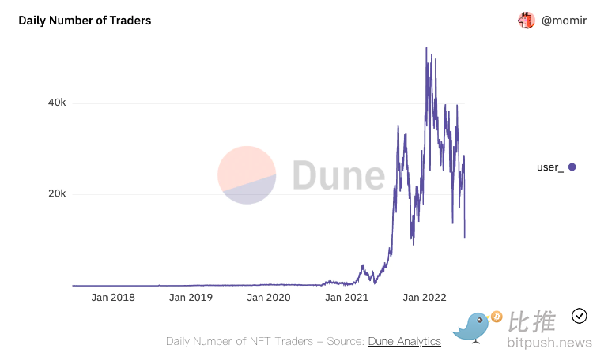Click the Daily Number of Traders title

tap(85, 21)
